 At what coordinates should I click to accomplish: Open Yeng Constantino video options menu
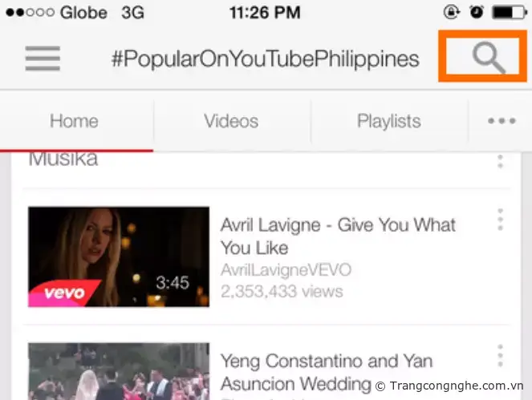[500, 356]
